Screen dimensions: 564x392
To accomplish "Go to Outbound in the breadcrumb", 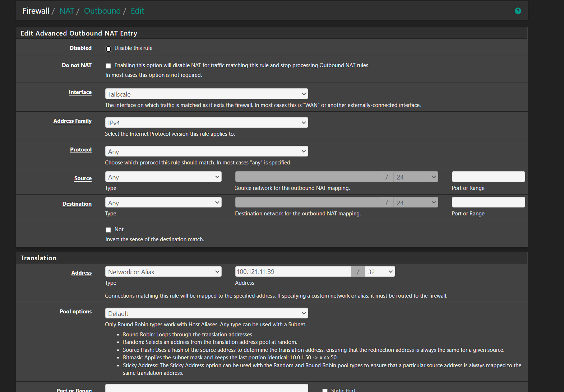I will [102, 11].
